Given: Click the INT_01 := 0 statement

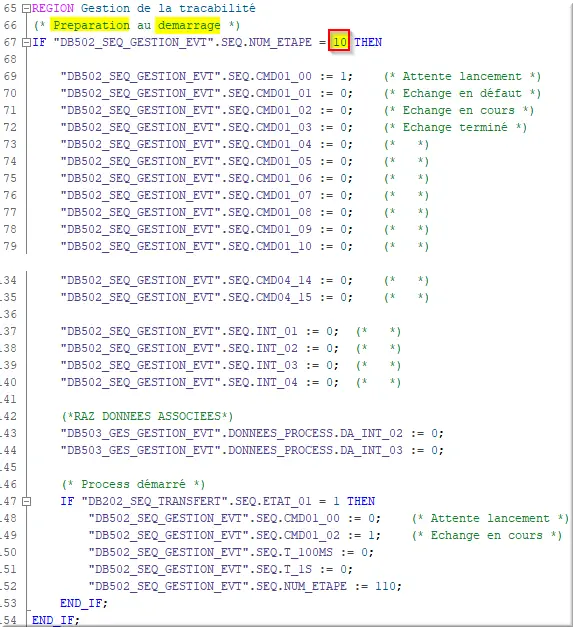Looking at the screenshot, I should [199, 331].
